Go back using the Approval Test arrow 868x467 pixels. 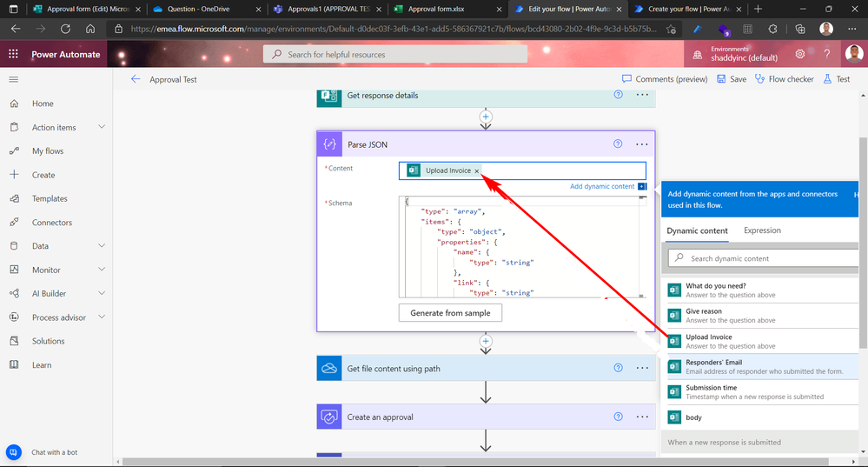point(136,79)
